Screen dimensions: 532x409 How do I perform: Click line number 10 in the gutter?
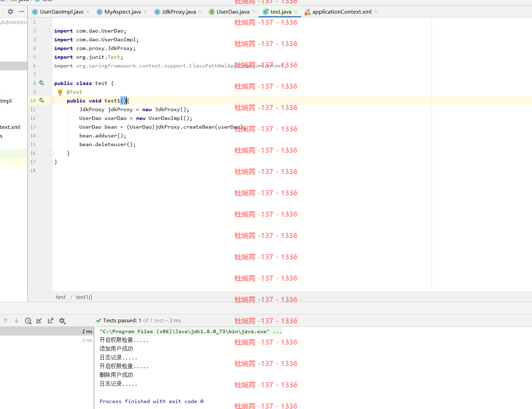pyautogui.click(x=33, y=101)
